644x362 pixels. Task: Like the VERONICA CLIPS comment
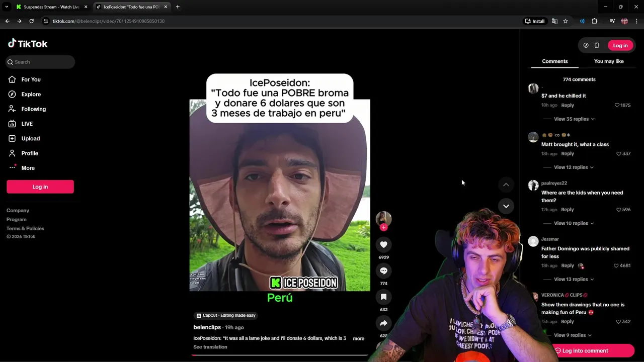click(619, 321)
